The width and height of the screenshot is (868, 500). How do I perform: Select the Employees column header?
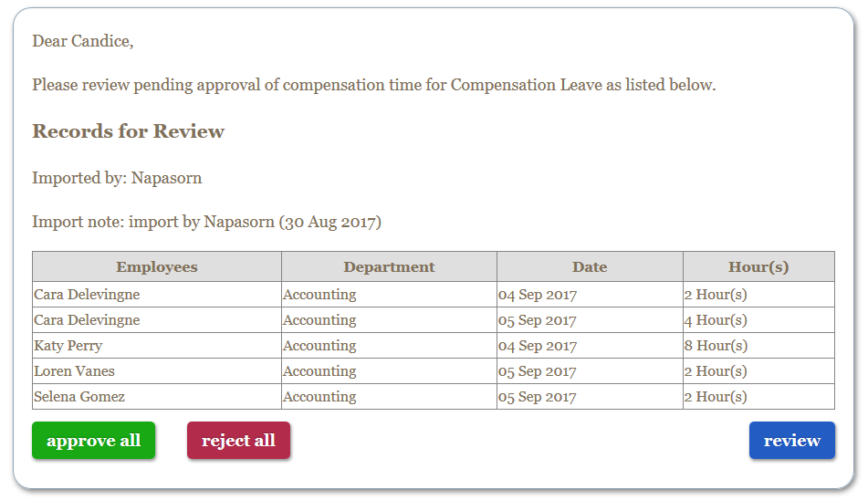pyautogui.click(x=157, y=266)
